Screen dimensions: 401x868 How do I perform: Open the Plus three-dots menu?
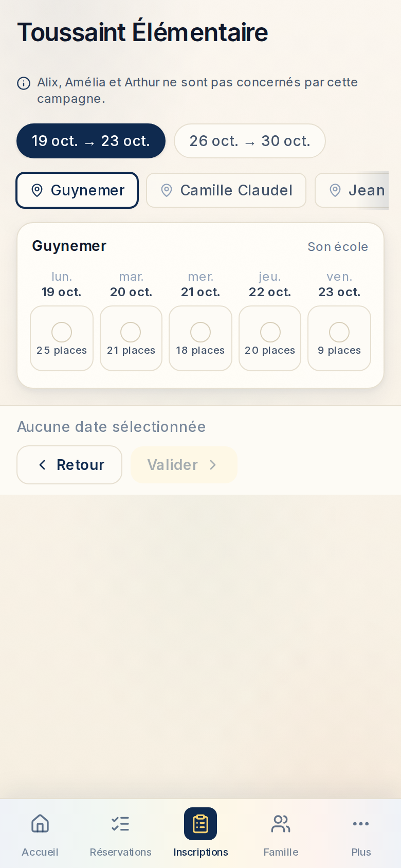361,824
